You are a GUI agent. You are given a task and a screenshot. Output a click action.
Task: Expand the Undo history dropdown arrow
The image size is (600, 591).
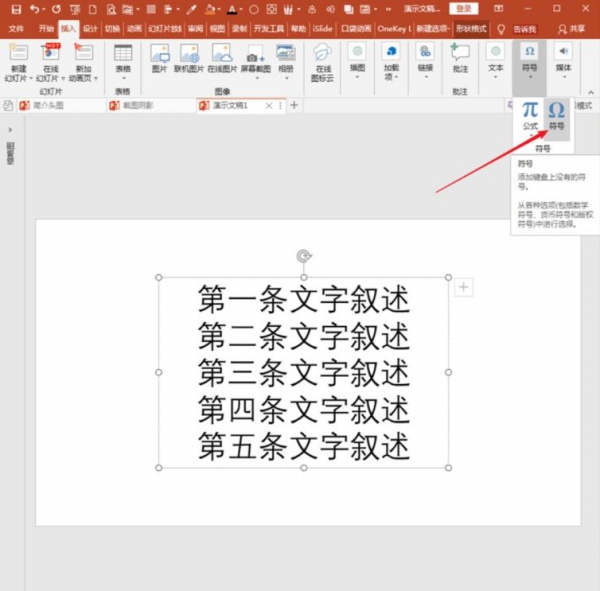coord(44,9)
